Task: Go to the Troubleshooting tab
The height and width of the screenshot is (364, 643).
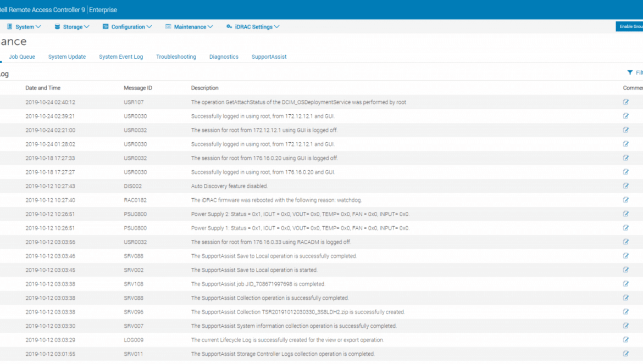Action: click(x=176, y=57)
